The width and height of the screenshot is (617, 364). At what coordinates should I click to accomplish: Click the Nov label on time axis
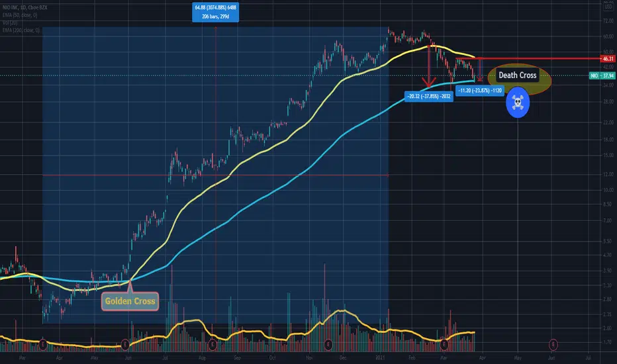[x=309, y=358]
